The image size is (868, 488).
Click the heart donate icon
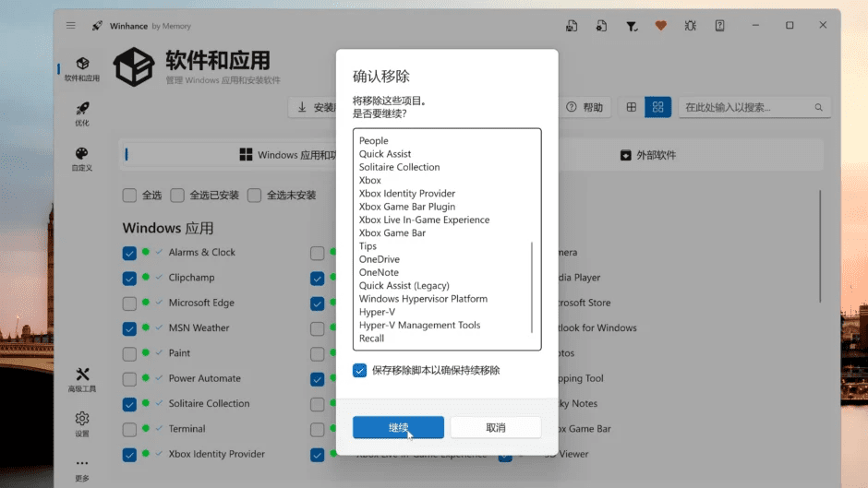tap(660, 26)
